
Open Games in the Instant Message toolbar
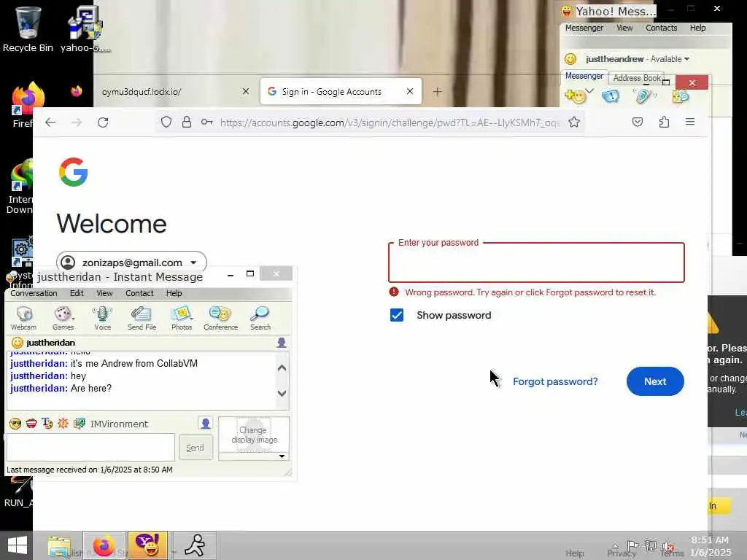(x=63, y=318)
